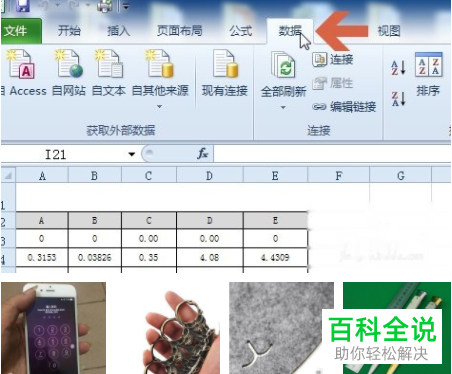Image resolution: width=452 pixels, height=374 pixels.
Task: Open the phone lock screen thumbnail
Action: pos(53,328)
